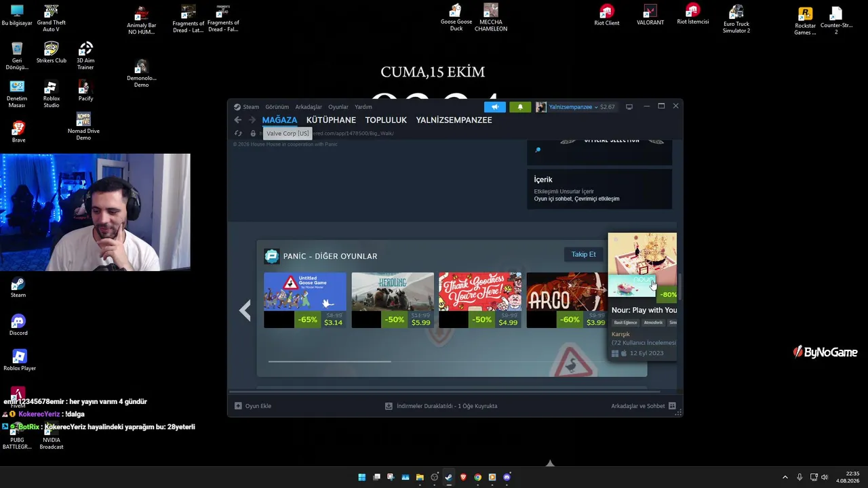The width and height of the screenshot is (868, 488).
Task: Click previous arrow in Panic games carousel
Action: click(245, 310)
